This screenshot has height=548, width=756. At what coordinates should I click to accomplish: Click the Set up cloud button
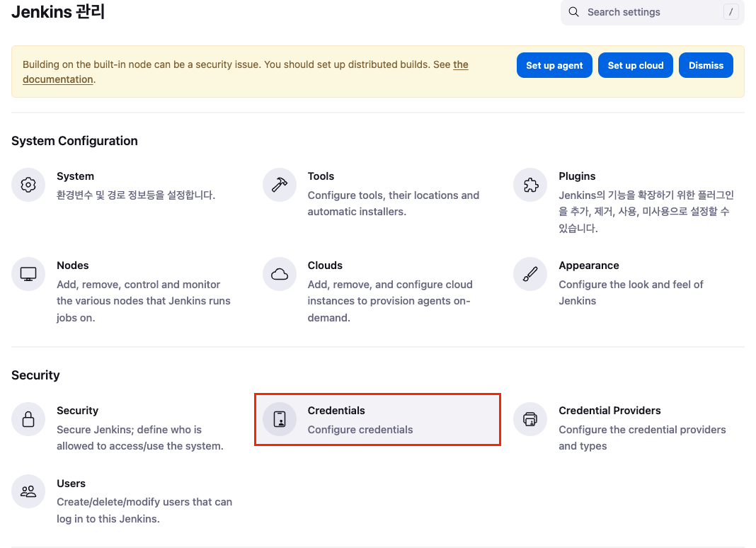636,65
